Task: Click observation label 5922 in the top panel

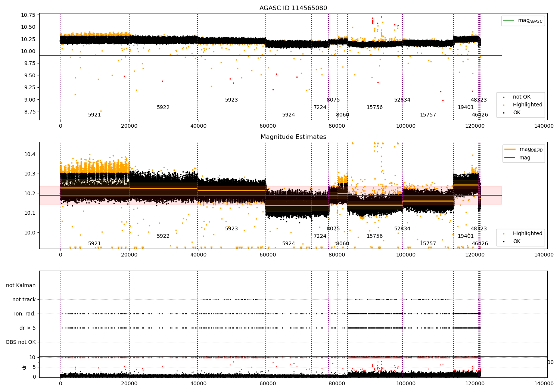Action: pyautogui.click(x=163, y=108)
